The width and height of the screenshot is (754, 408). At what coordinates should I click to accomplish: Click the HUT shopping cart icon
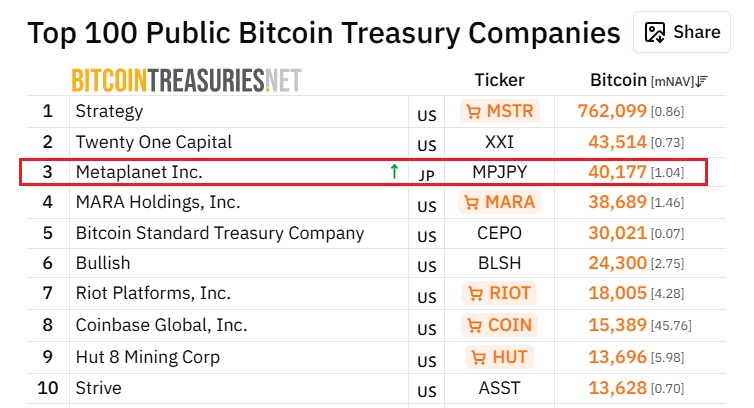point(478,357)
